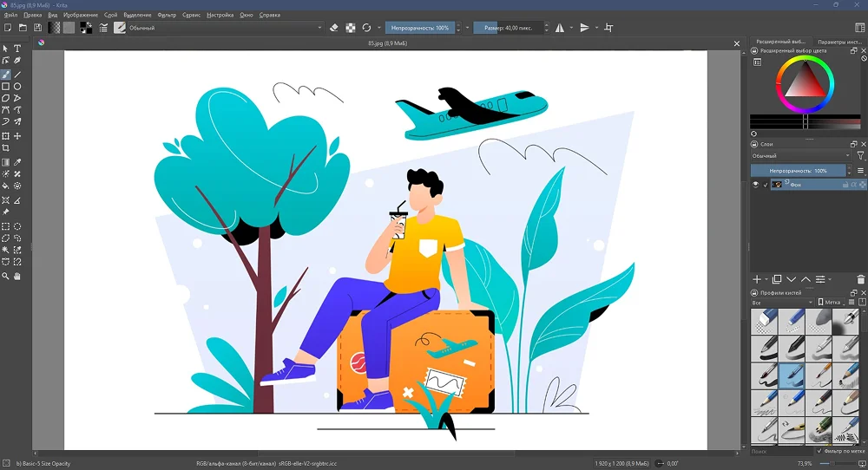Delete the layer with the trash icon
This screenshot has width=868, height=470.
860,279
